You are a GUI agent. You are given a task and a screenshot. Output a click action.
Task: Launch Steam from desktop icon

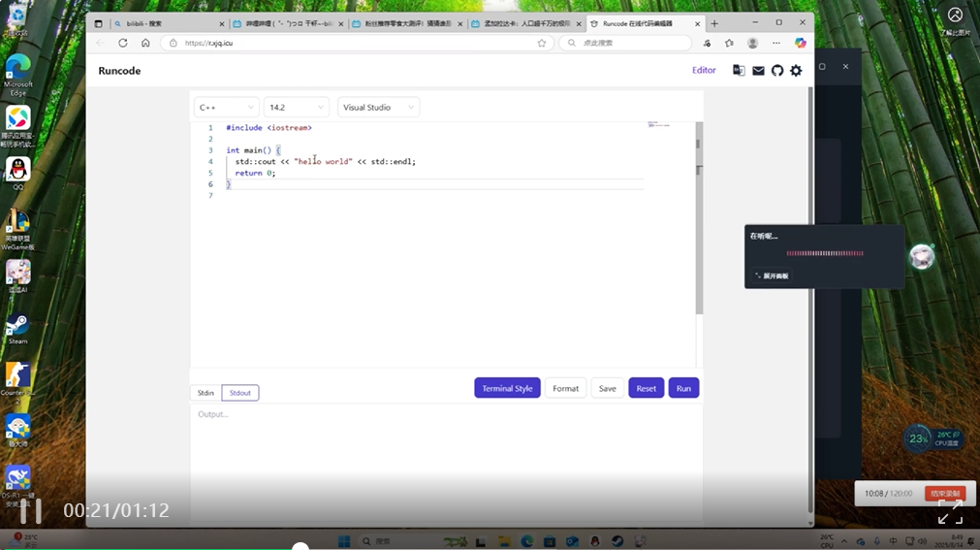click(18, 329)
